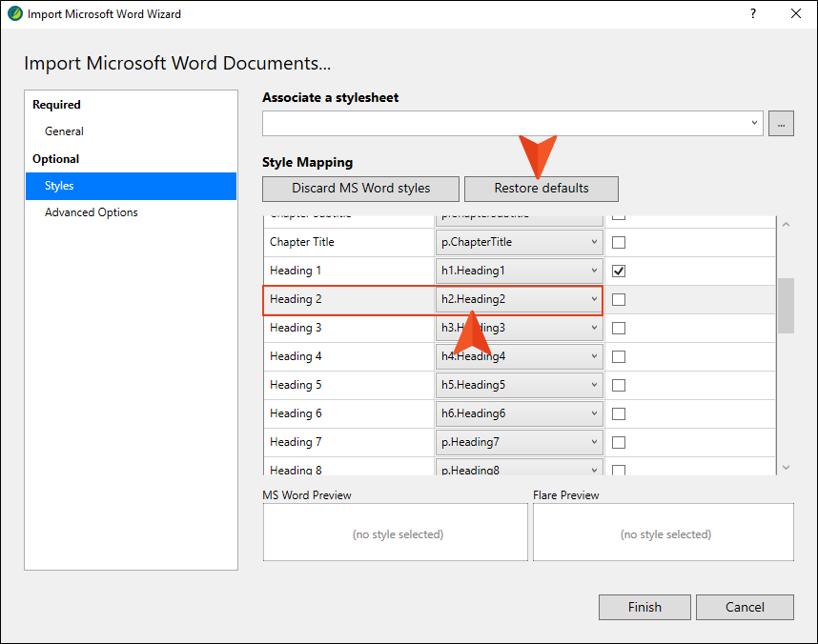Tick the Heading 3 row checkbox
This screenshot has width=818, height=644.
(619, 328)
